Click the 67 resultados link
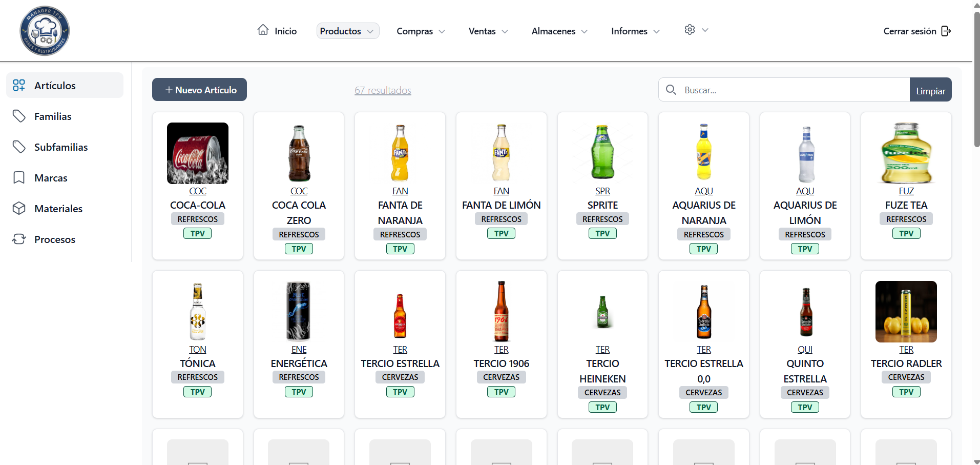This screenshot has width=980, height=465. [x=383, y=91]
